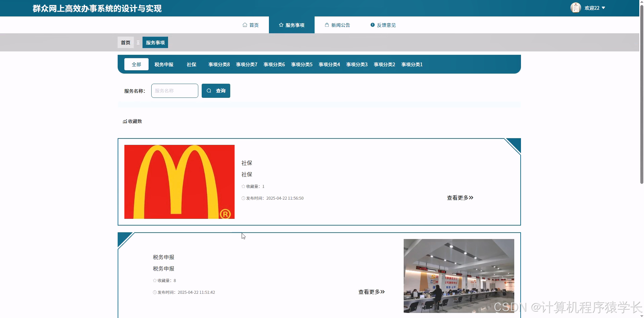Image resolution: width=644 pixels, height=318 pixels.
Task: Click the breadcrumb separator icon after 首页
Action: [138, 42]
